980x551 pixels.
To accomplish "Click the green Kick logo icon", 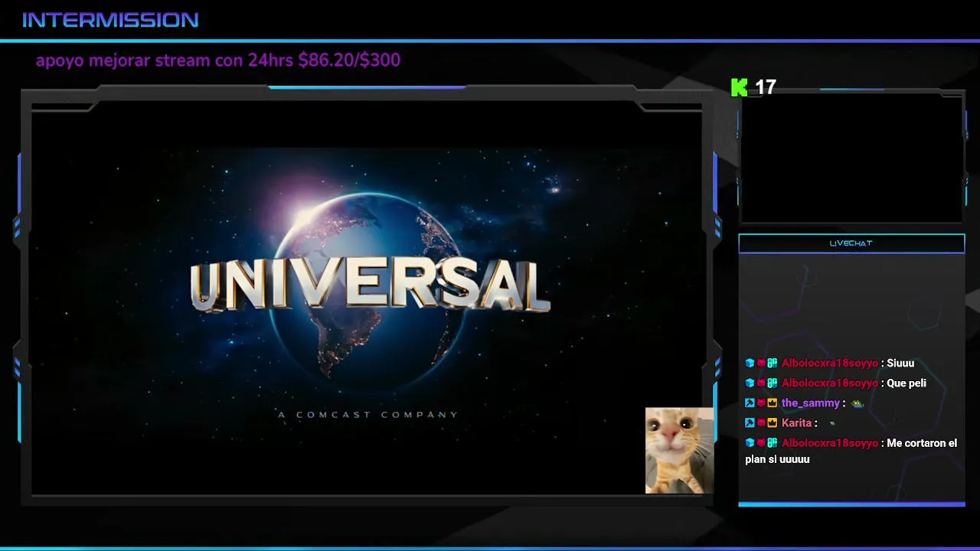I will (x=739, y=87).
